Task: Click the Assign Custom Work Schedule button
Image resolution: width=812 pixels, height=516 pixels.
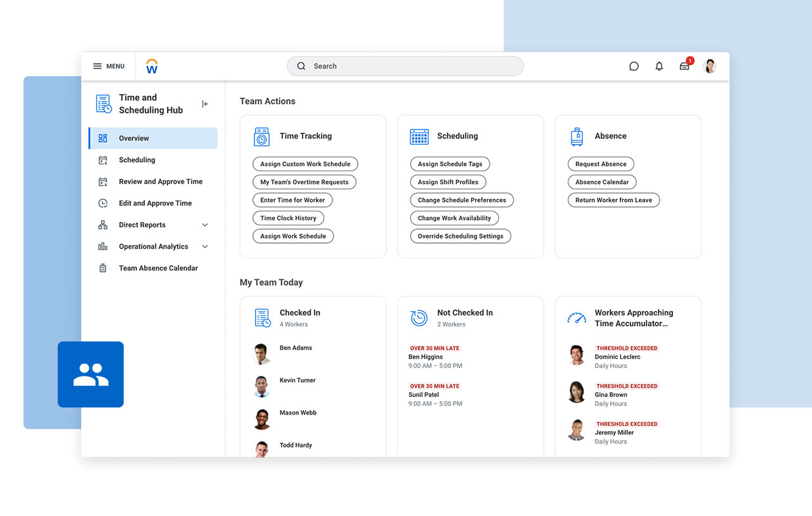Action: point(305,164)
